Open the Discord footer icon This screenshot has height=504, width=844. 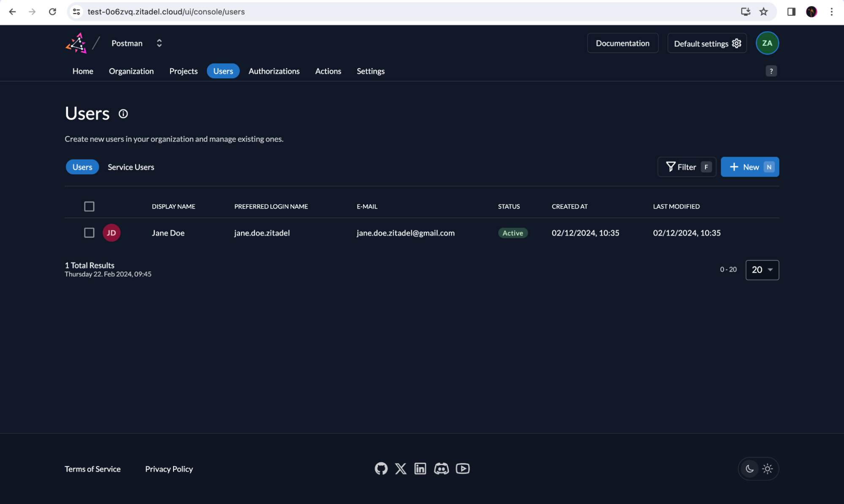pyautogui.click(x=441, y=469)
